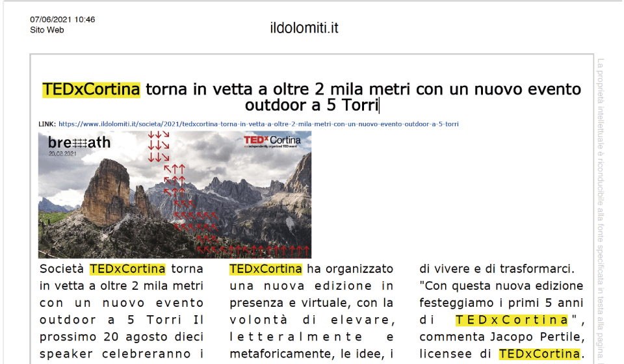The width and height of the screenshot is (624, 364).
Task: Click highlighted TEDxCortina after 'licensee di'
Action: (x=539, y=354)
